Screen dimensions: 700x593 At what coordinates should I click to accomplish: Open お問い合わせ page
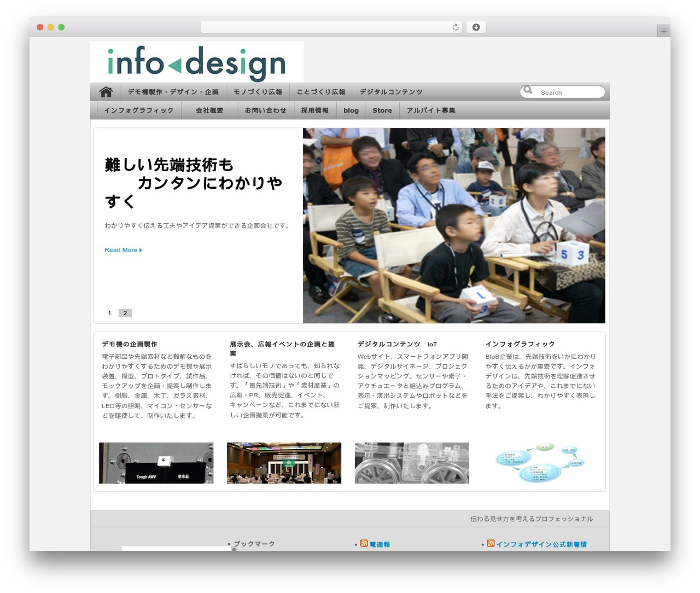tap(265, 111)
